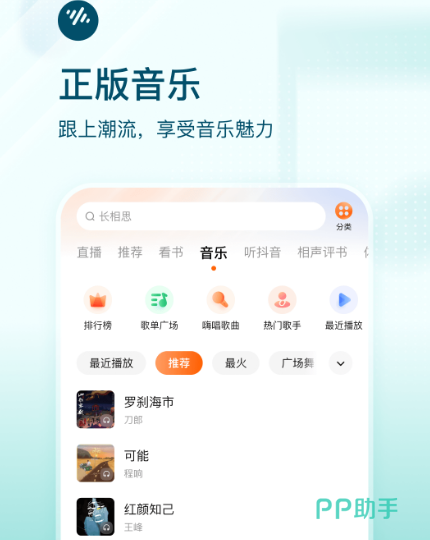Tap the app logo at top
The width and height of the screenshot is (430, 540).
[x=78, y=20]
